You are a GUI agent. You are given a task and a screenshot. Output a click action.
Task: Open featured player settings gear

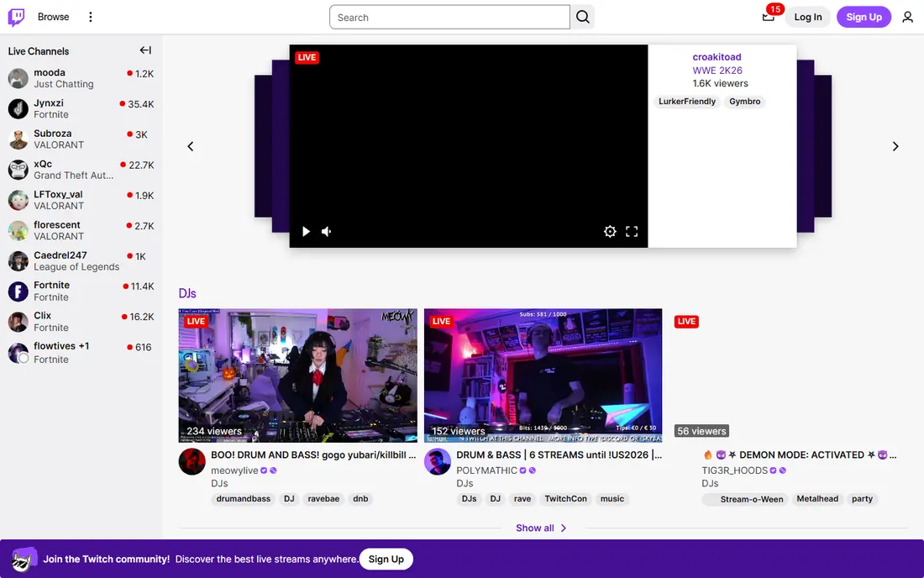point(610,232)
